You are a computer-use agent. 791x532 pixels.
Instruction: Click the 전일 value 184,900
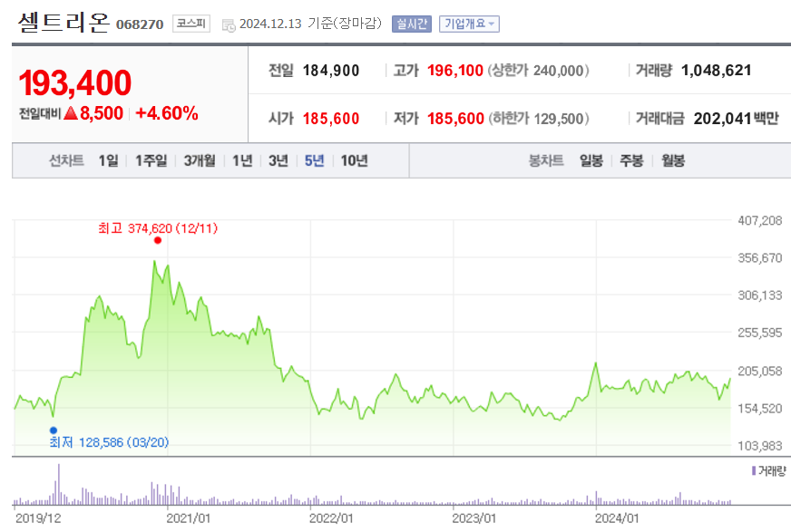(331, 71)
